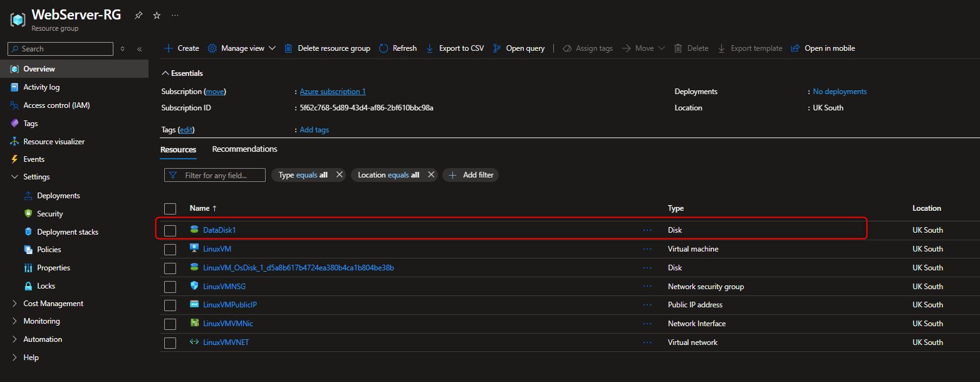The image size is (980, 382).
Task: Open the Azure subscription 1 link
Action: pos(332,91)
